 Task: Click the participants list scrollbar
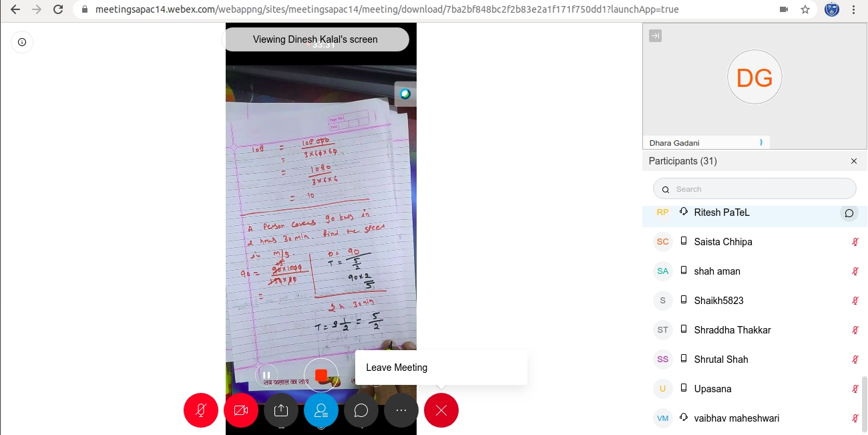point(865,405)
